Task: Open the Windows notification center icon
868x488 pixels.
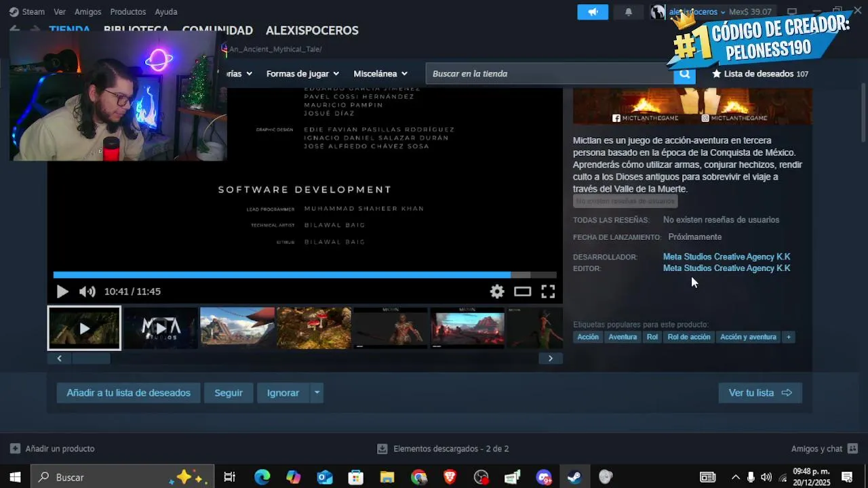Action: [847, 477]
